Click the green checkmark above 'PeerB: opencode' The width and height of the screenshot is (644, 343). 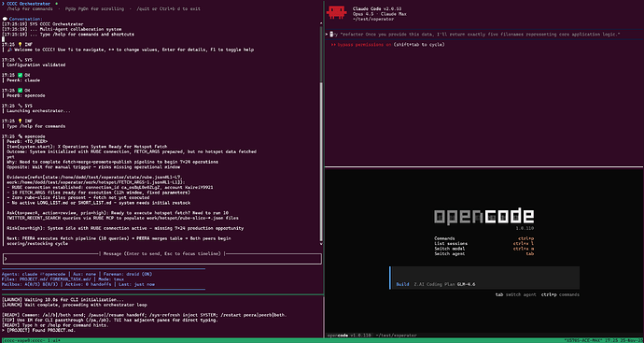(x=21, y=91)
